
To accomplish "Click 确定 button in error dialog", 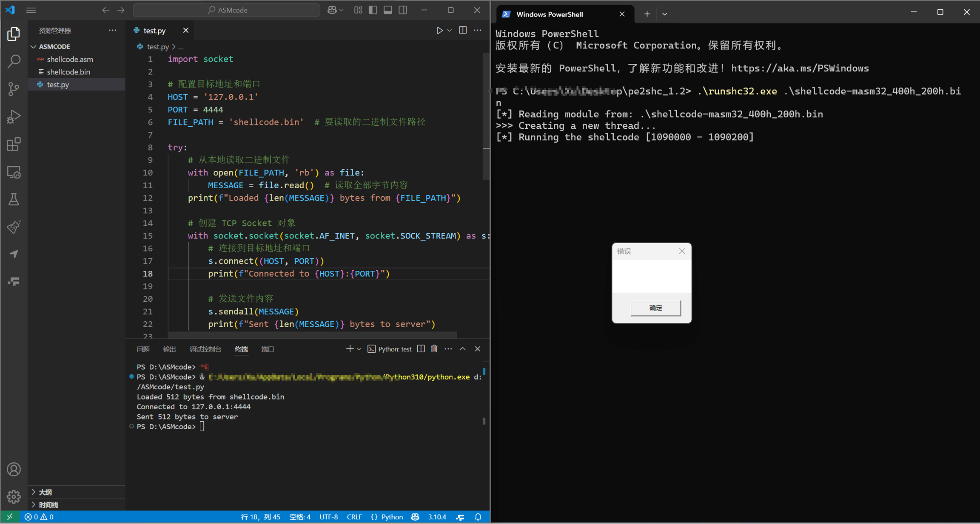I will (x=655, y=308).
